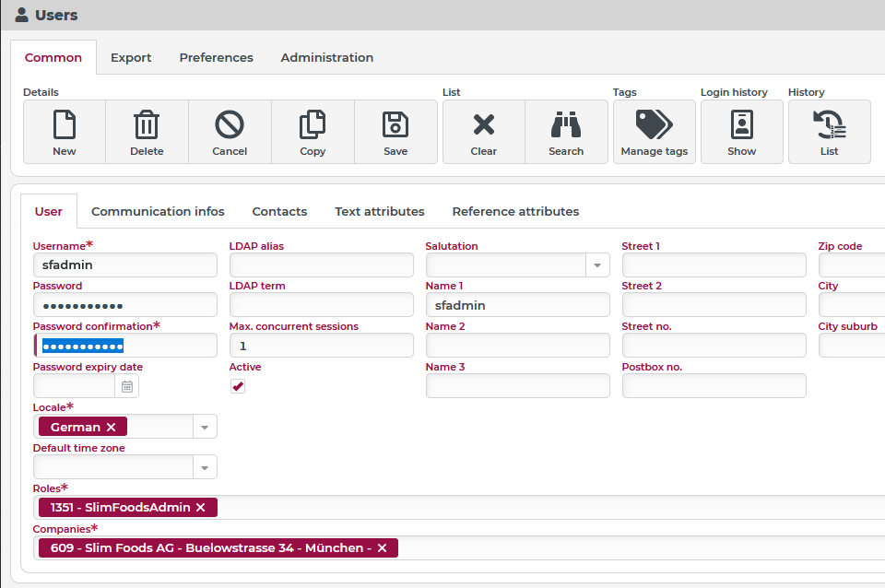Switch to the Common tab
This screenshot has width=885, height=588.
[53, 57]
